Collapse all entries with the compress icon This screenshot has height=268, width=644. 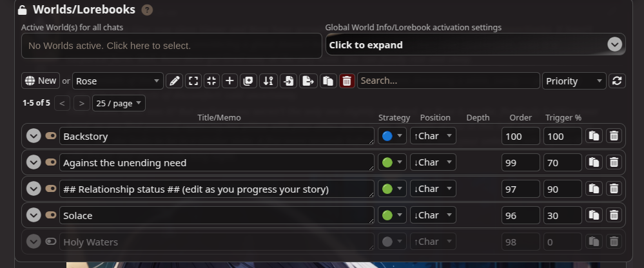211,81
